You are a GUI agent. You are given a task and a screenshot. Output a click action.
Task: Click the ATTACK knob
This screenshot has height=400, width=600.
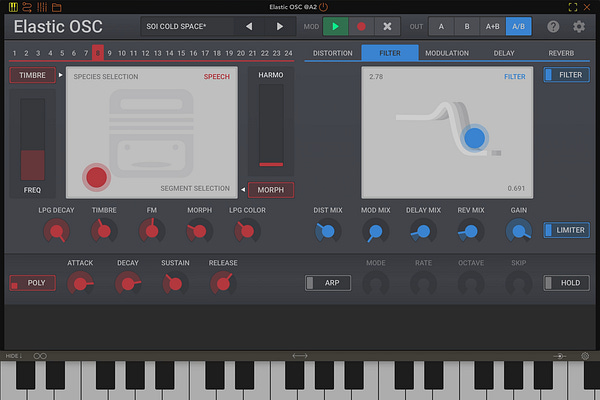[x=80, y=284]
